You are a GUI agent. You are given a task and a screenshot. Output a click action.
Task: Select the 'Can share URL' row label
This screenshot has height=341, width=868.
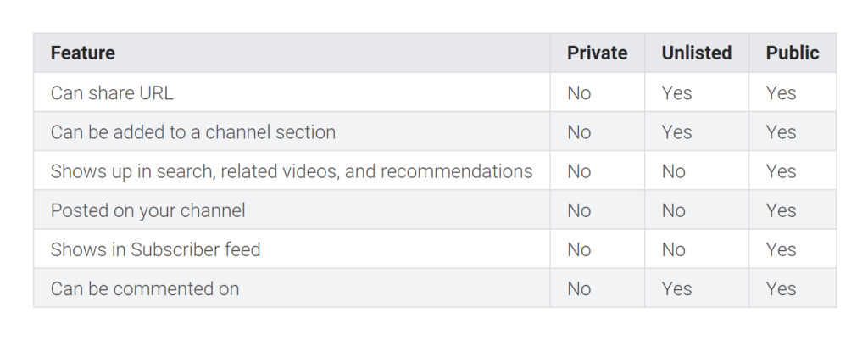click(112, 93)
